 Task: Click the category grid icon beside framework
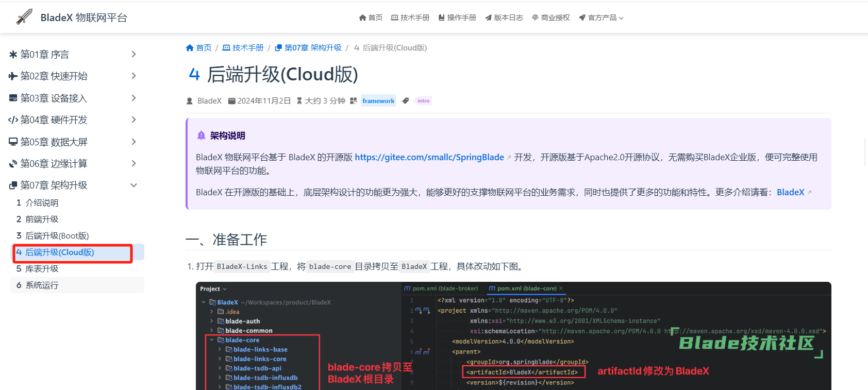[353, 101]
